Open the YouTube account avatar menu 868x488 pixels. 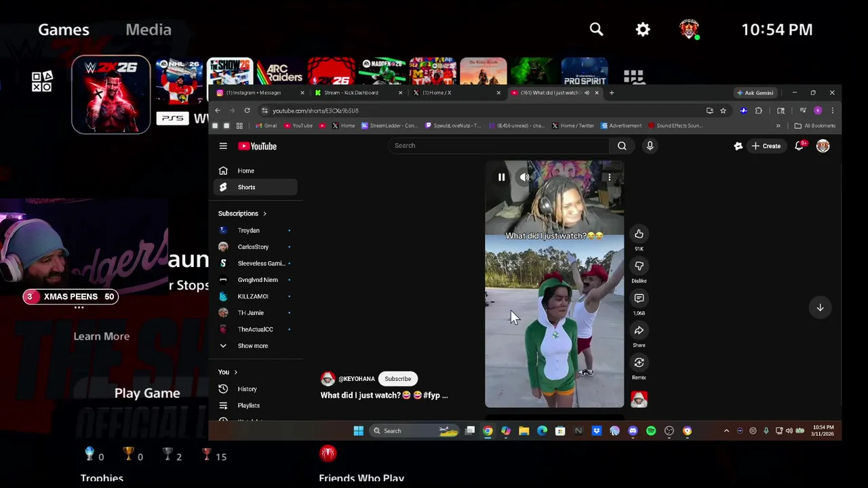(823, 146)
